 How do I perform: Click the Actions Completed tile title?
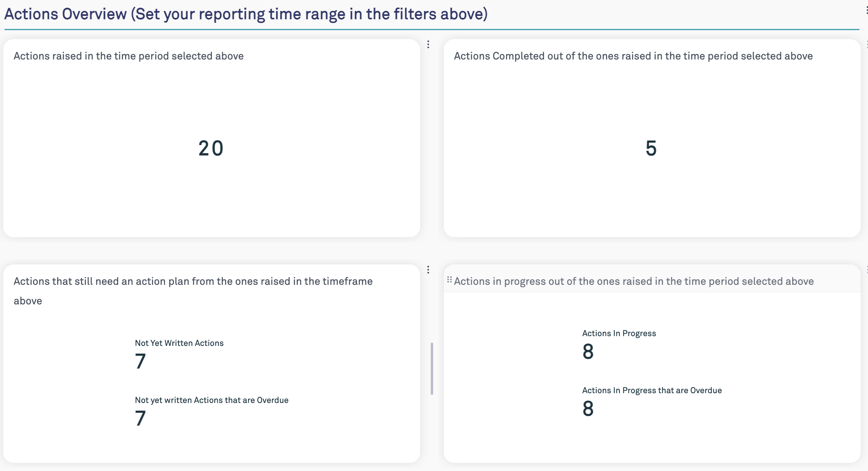coord(633,56)
